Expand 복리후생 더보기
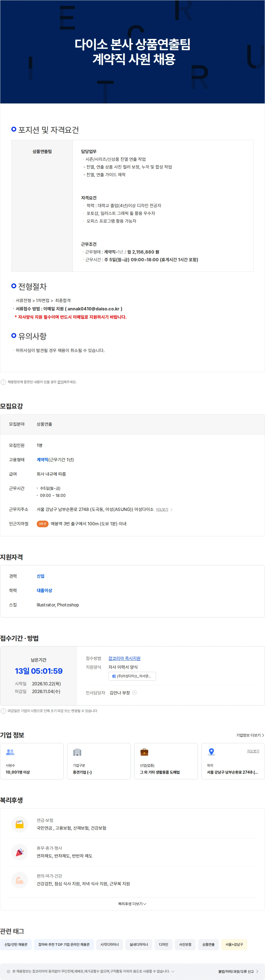265x980 pixels. [x=132, y=904]
